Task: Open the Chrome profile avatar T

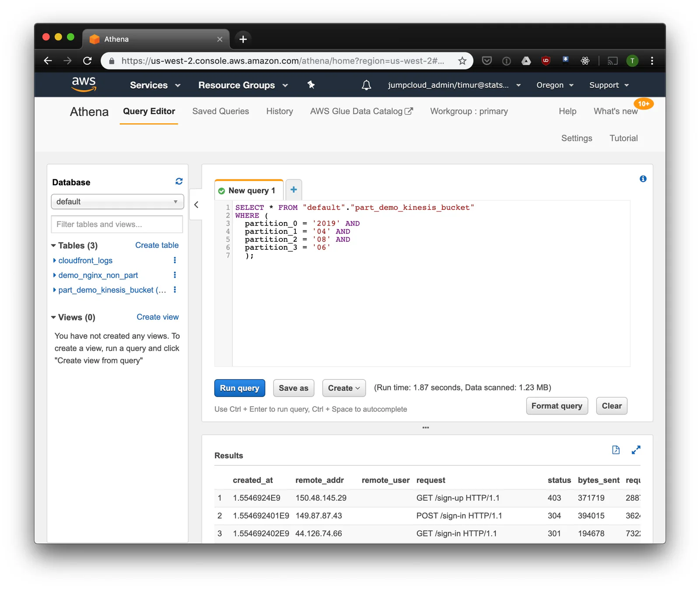Action: (632, 61)
